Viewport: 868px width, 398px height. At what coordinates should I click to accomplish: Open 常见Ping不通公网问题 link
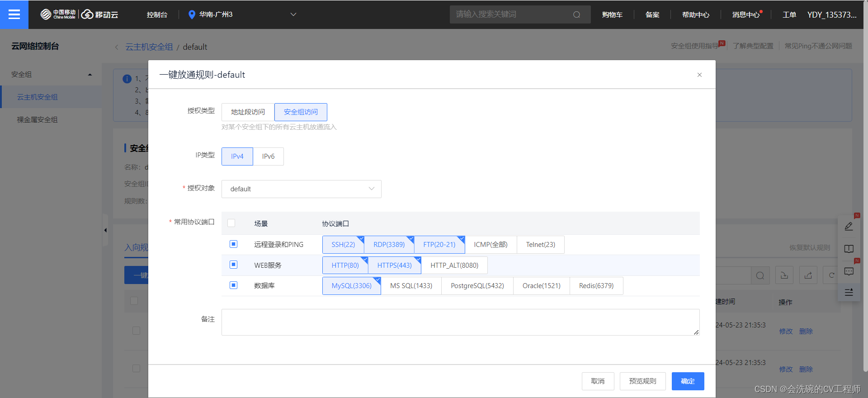point(818,46)
